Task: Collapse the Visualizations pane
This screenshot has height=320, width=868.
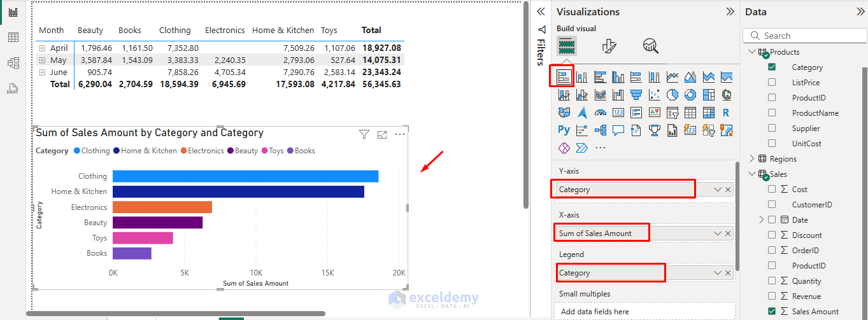Action: 730,11
